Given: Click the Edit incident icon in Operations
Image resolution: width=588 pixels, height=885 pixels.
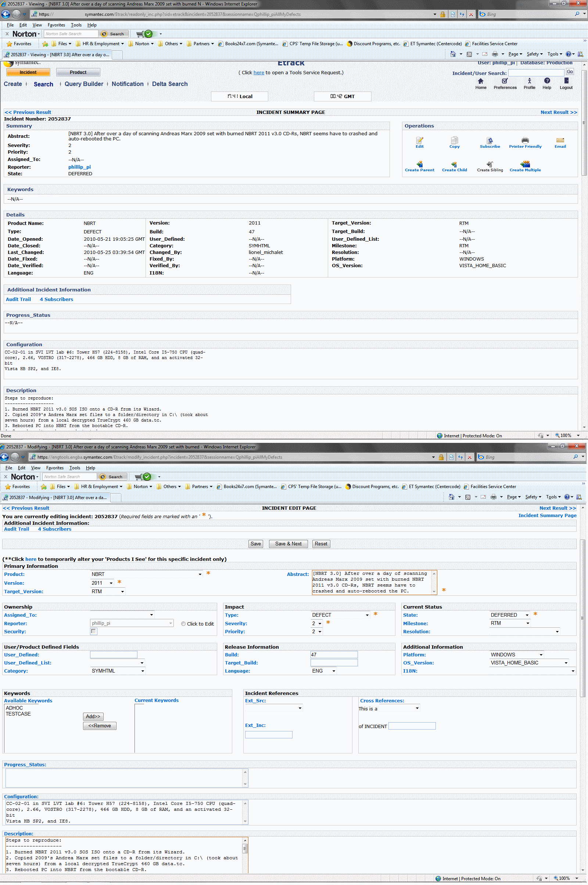Looking at the screenshot, I should (x=419, y=141).
